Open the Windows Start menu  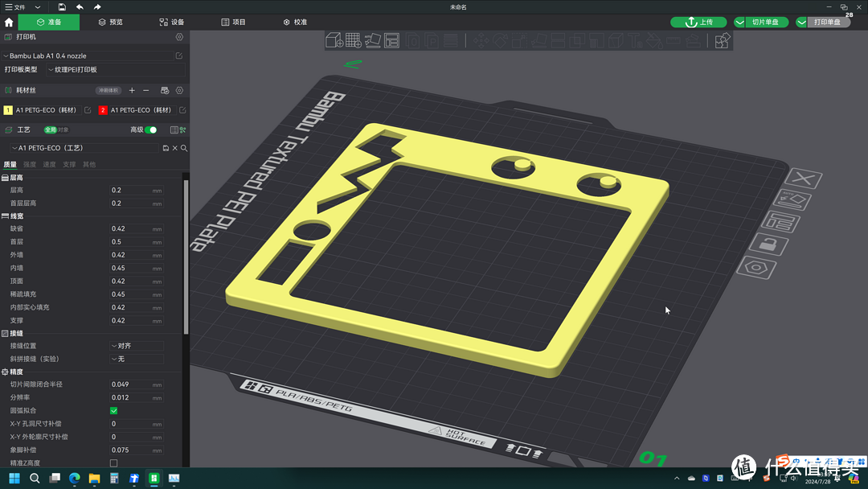click(x=14, y=478)
